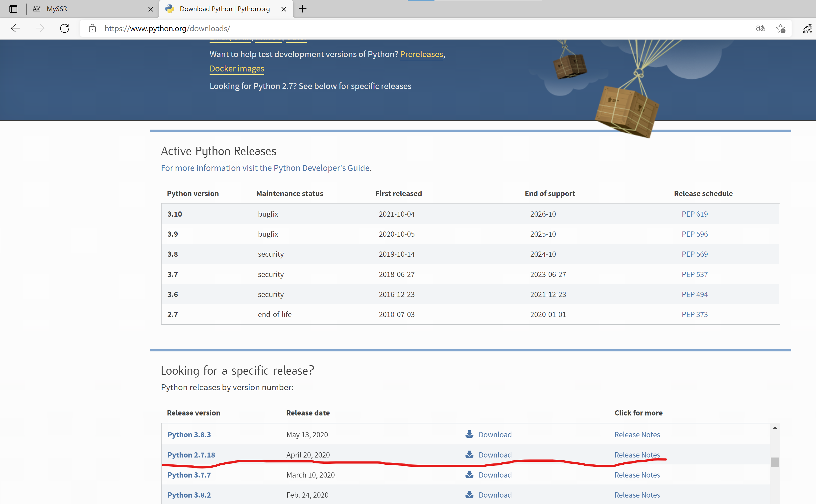Open the translate extension icon
The height and width of the screenshot is (504, 816).
coord(807,29)
